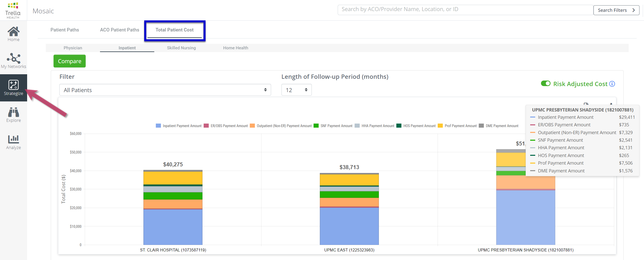This screenshot has width=644, height=260.
Task: Click UPMC East yellow Prof segment
Action: coord(349,180)
